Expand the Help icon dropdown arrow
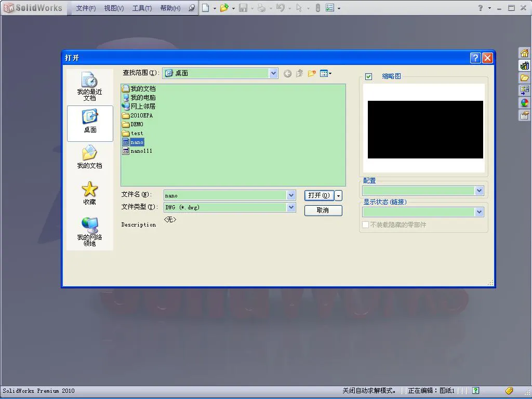532x399 pixels. click(489, 8)
